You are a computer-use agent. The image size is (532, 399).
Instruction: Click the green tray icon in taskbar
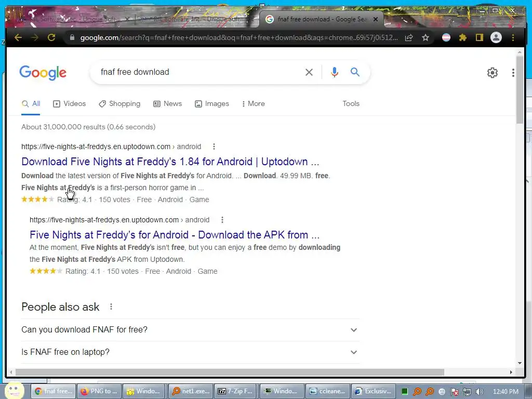(x=404, y=392)
